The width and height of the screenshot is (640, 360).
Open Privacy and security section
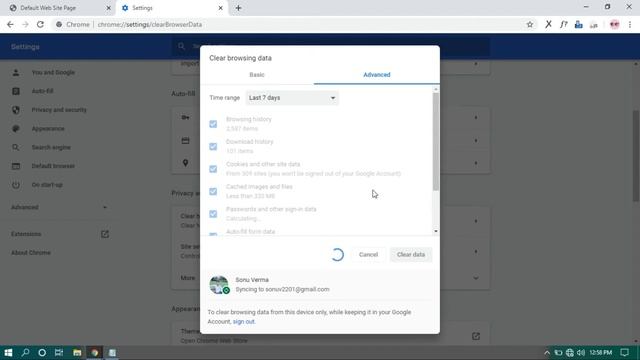coord(59,110)
